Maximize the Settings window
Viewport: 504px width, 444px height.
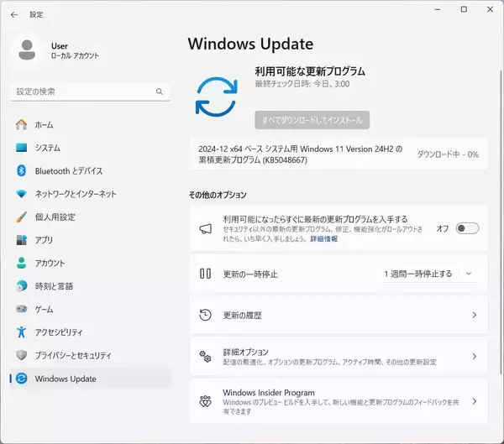point(464,9)
